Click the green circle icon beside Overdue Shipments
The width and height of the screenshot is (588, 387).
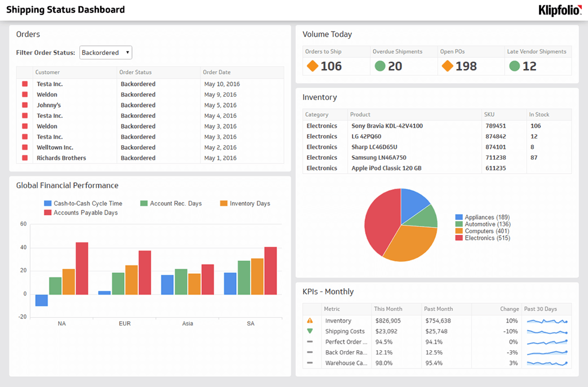tap(379, 66)
